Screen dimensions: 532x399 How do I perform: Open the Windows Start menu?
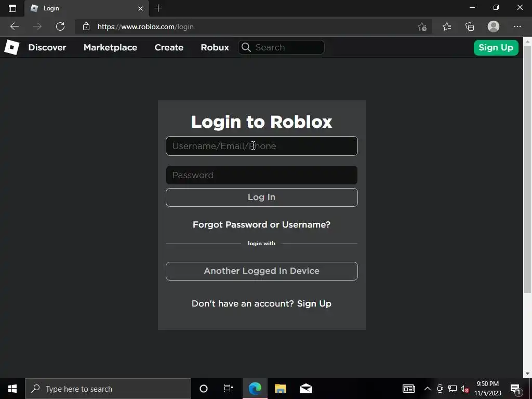12,389
